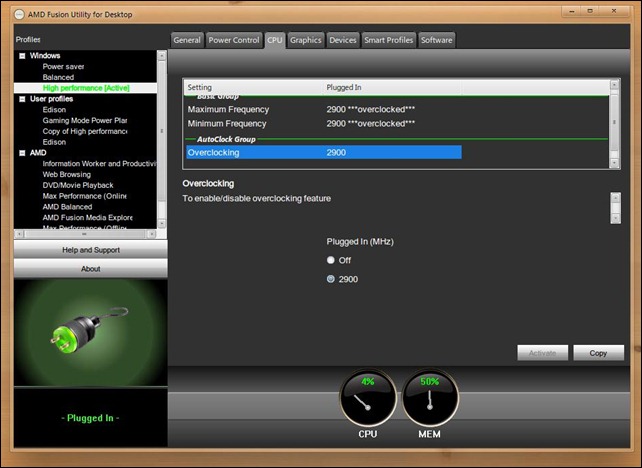Click the AMD Fusion Utility title bar icon

19,14
